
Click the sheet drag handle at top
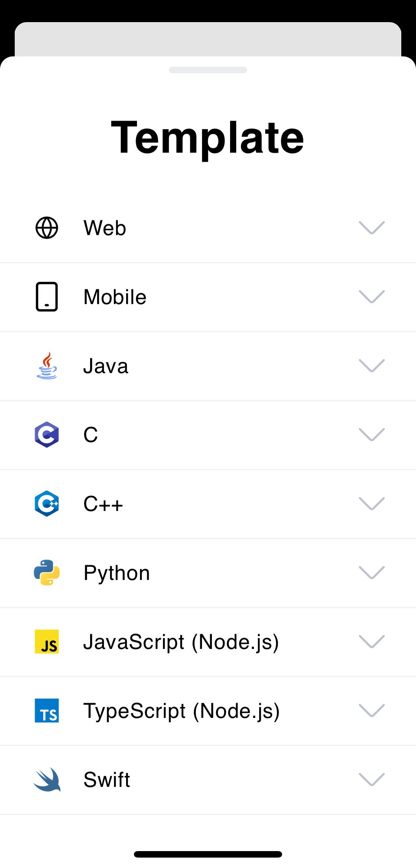[208, 70]
